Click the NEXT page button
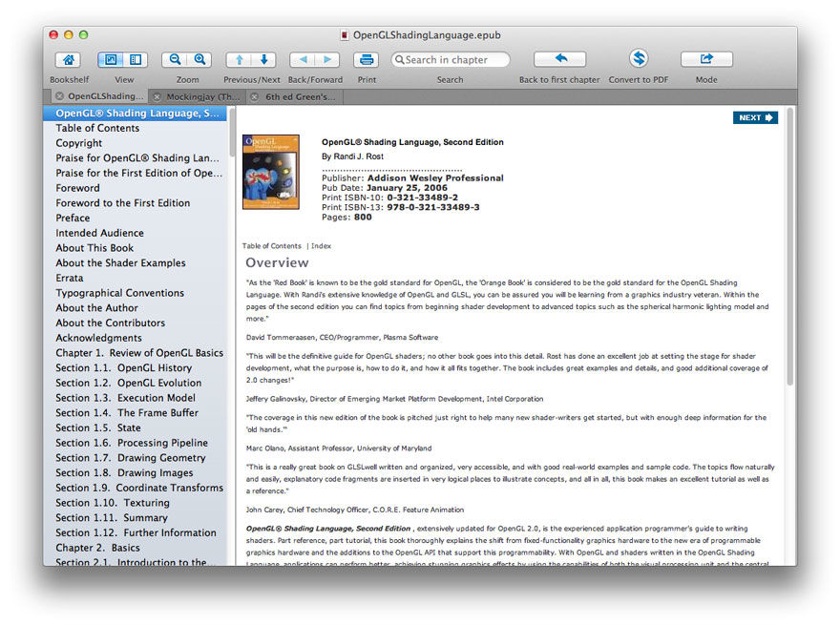 click(x=755, y=117)
